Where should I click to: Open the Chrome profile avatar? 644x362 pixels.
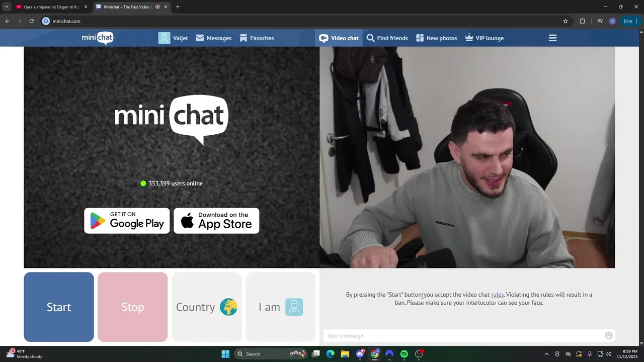click(612, 21)
